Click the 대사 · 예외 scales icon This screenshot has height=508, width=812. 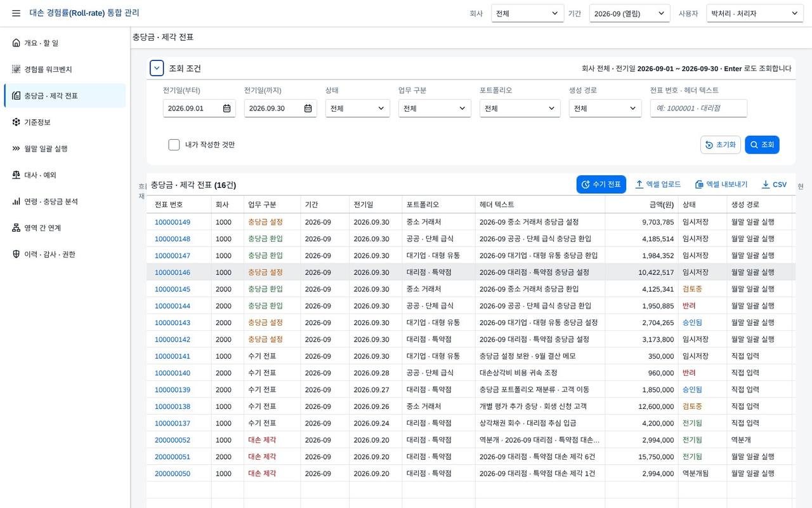pos(16,175)
